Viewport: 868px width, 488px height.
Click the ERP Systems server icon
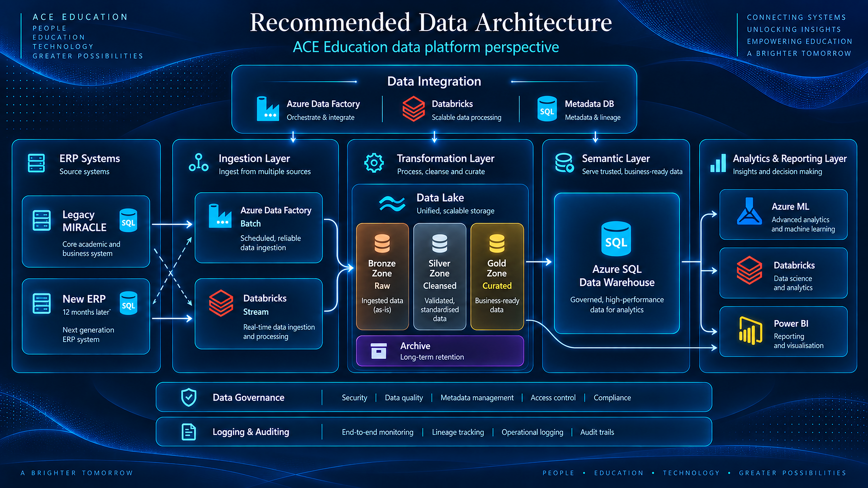tap(36, 163)
